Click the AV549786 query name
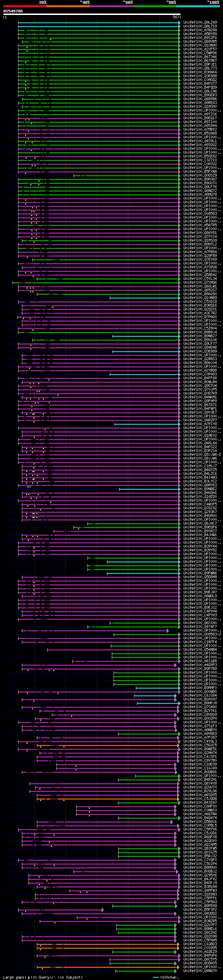Image resolution: width=223 pixels, height=980 pixels. point(13,11)
